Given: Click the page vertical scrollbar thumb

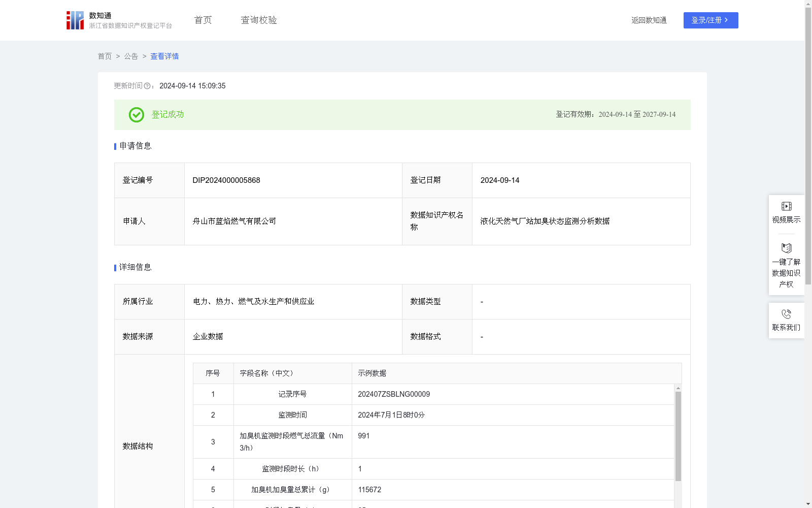Looking at the screenshot, I should (x=808, y=146).
